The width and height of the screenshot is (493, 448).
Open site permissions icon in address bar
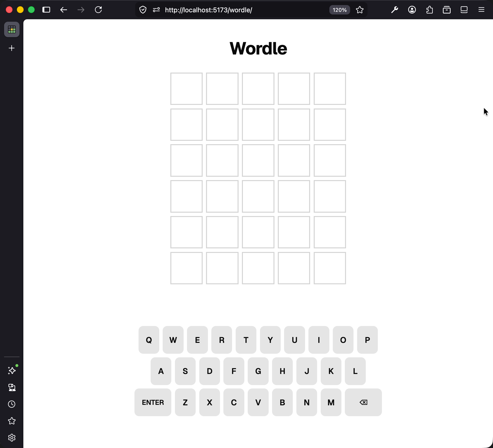pos(156,10)
